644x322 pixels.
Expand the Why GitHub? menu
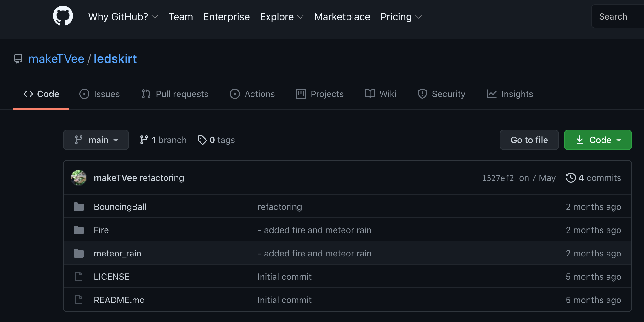123,17
